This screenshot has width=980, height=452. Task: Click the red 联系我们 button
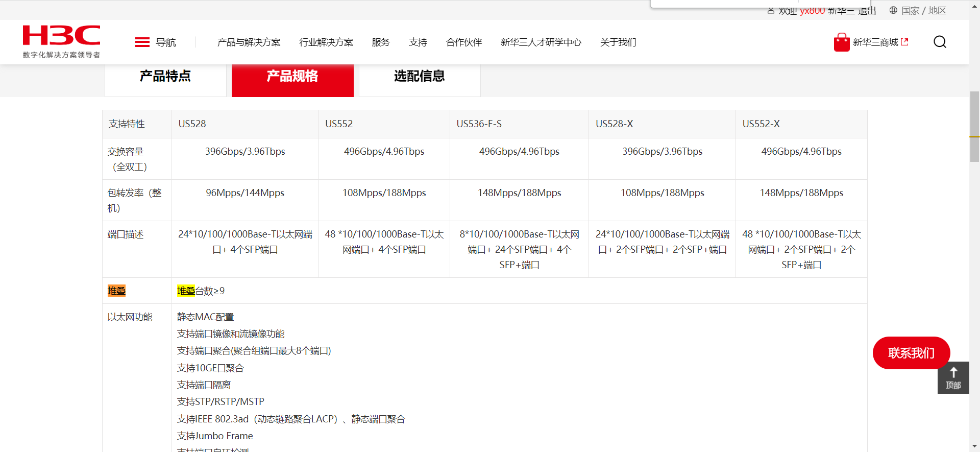tap(911, 353)
